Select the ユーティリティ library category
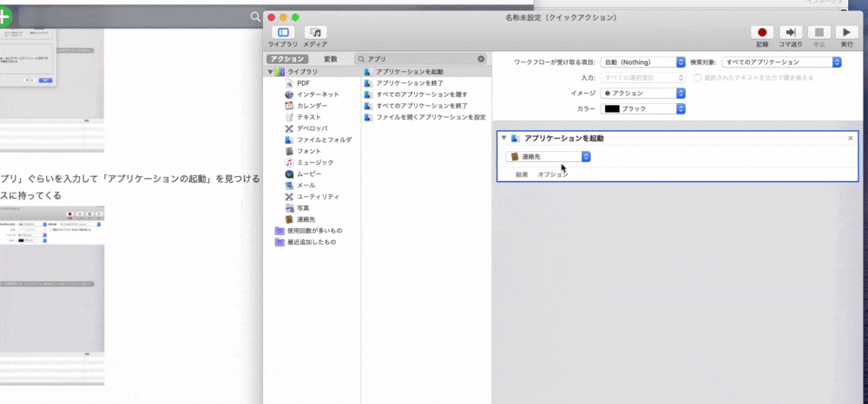Viewport: 868px width, 404px height. [x=311, y=196]
